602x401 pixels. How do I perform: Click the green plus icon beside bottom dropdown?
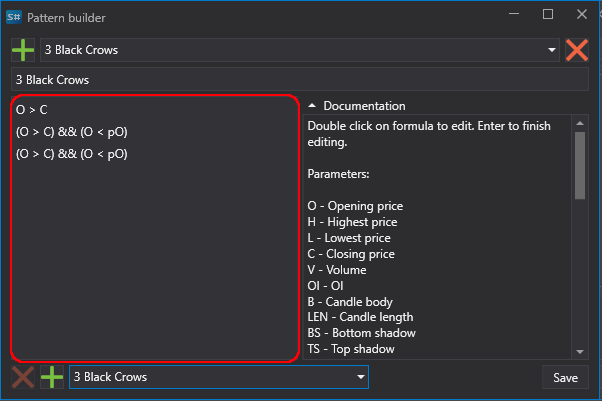point(52,377)
